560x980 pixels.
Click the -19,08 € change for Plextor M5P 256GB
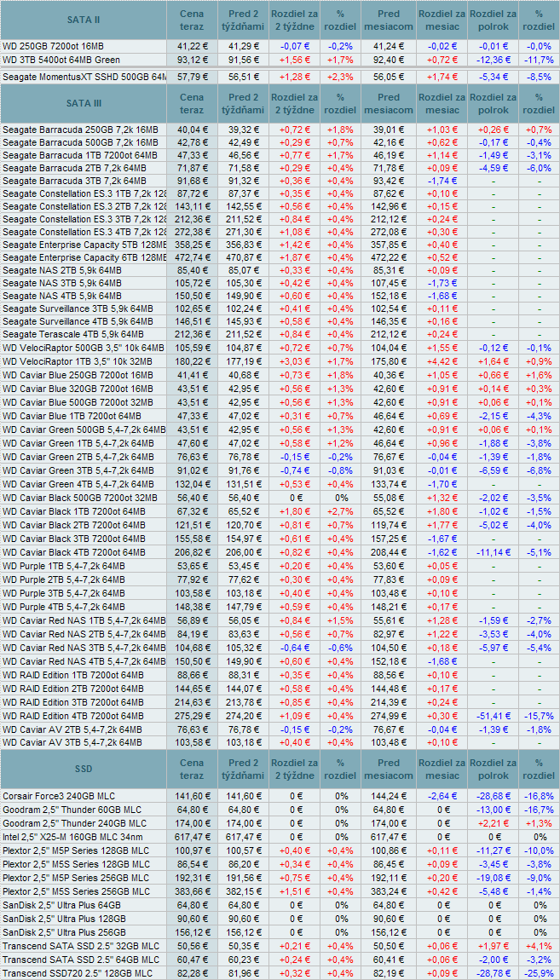click(492, 876)
